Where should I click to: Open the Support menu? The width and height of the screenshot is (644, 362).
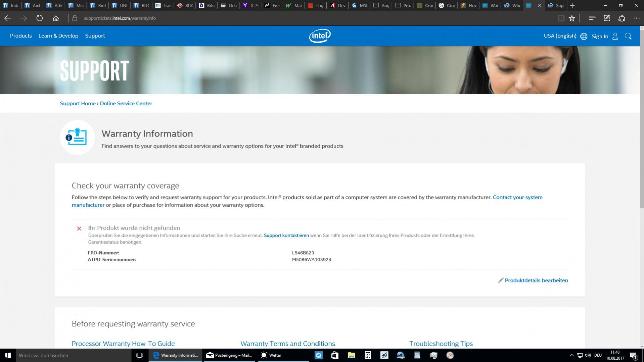click(95, 36)
